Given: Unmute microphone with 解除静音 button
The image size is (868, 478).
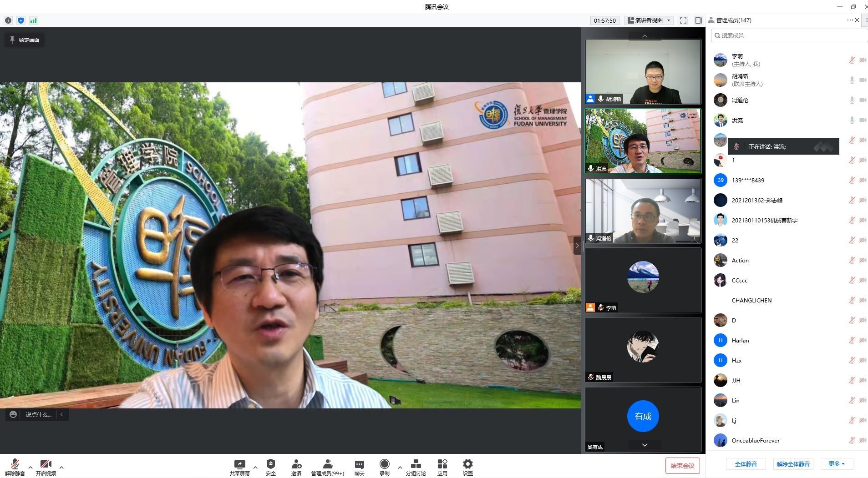Looking at the screenshot, I should (15, 464).
